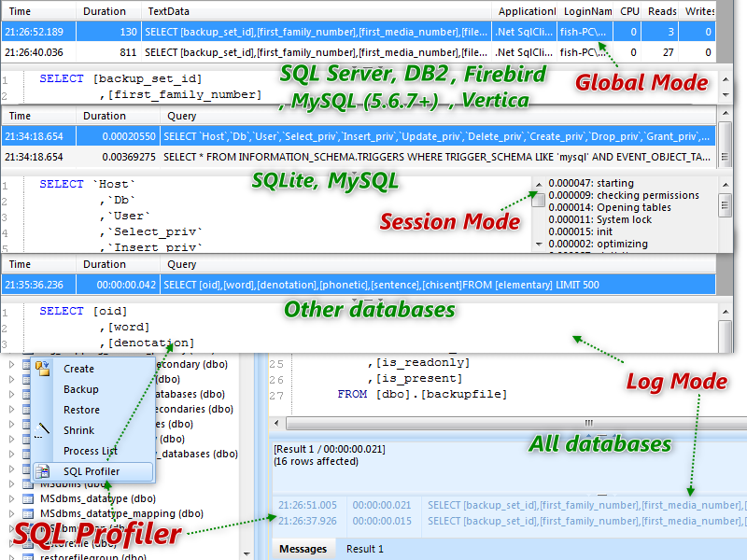
Task: Expand the MSdbms_datatype (dbo) tree node
Action: (x=12, y=498)
